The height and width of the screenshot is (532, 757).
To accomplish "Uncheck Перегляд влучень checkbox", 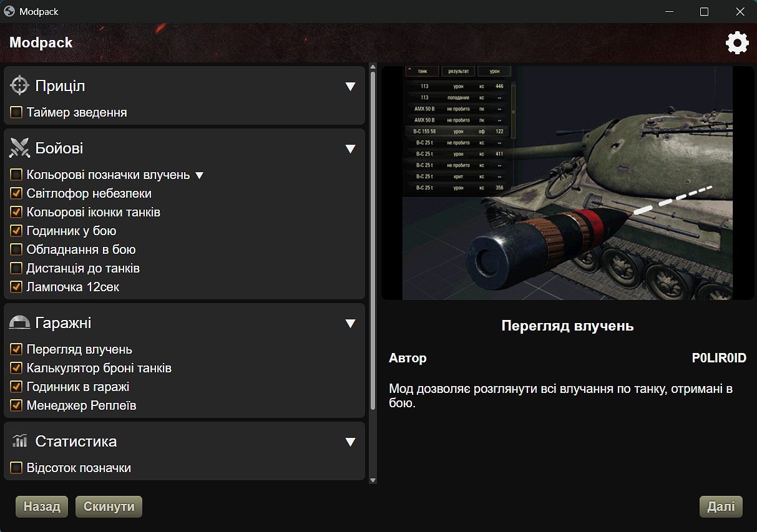I will click(16, 350).
